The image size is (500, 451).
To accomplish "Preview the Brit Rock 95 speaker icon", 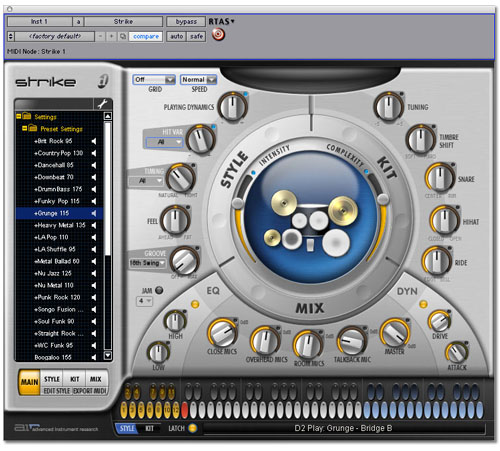I will (x=94, y=141).
